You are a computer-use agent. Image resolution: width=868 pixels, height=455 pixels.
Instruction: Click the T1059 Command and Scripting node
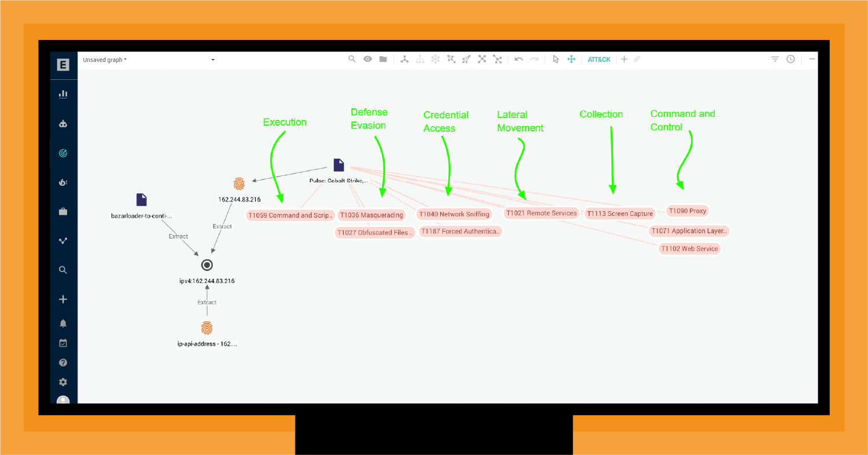coord(290,215)
